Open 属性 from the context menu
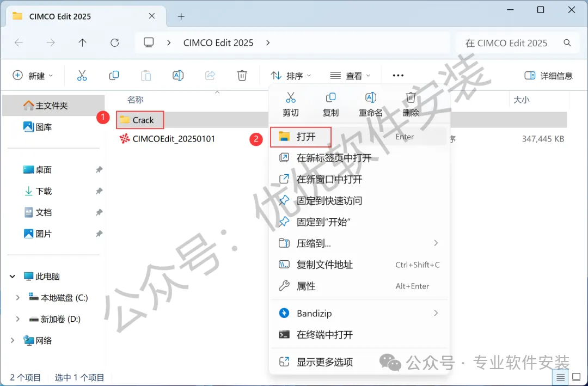Screen dimensions: 588x386 [359, 286]
